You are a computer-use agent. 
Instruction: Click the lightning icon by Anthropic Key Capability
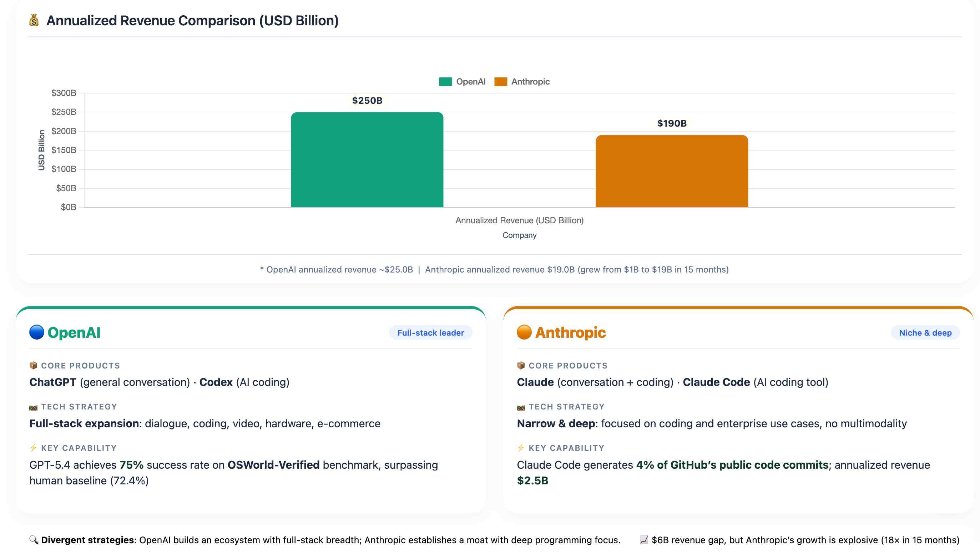click(x=520, y=448)
